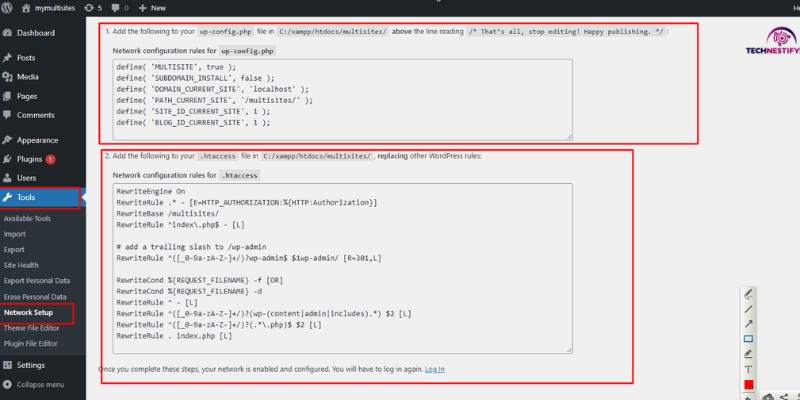The image size is (800, 400).
Task: Select the text T tool
Action: coord(748,369)
